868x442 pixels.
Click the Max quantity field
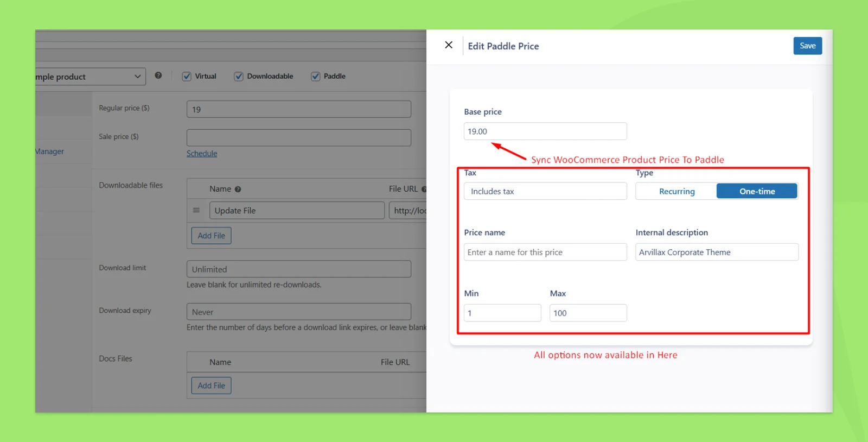(x=588, y=313)
